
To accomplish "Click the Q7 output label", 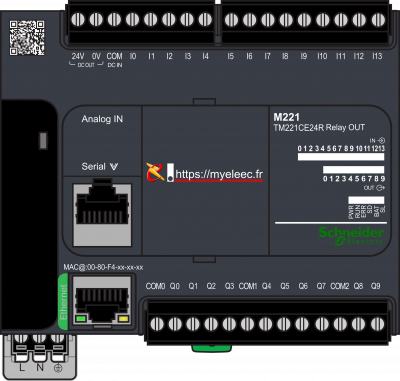I will pyautogui.click(x=321, y=286).
